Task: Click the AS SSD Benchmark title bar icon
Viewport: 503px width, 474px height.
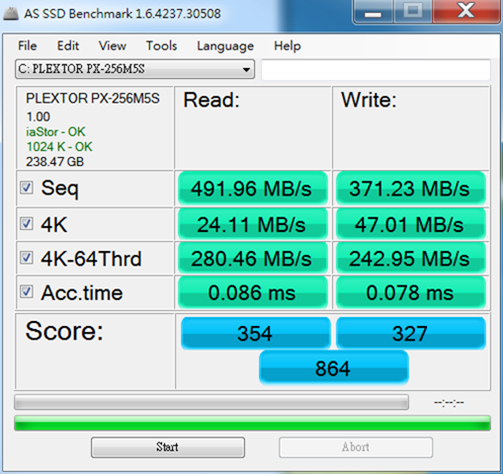Action: click(x=11, y=14)
